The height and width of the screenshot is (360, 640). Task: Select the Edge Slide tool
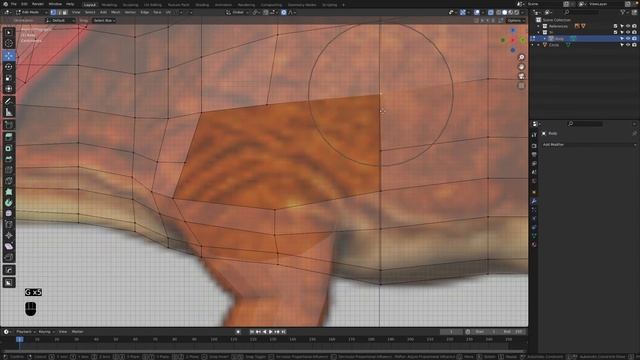[x=9, y=224]
